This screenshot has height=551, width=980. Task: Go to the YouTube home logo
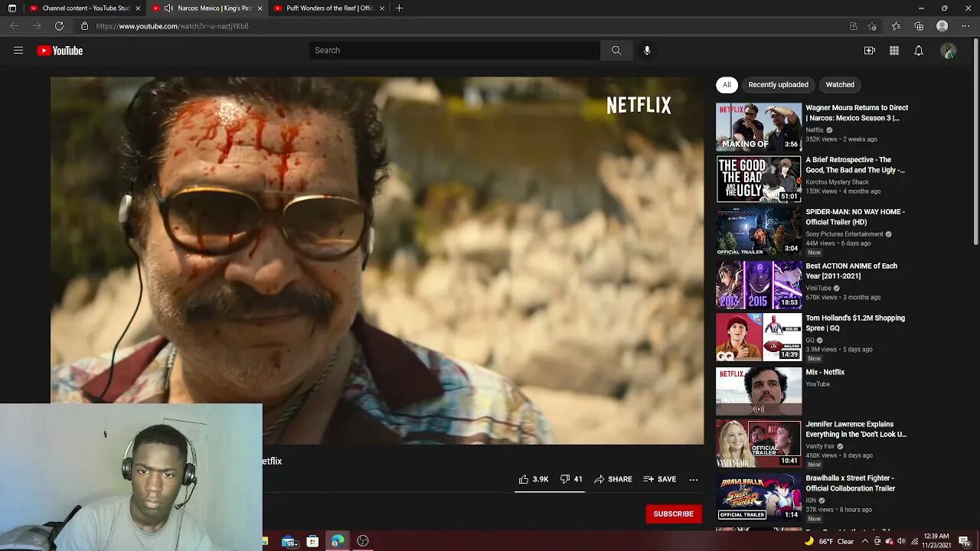click(x=60, y=51)
